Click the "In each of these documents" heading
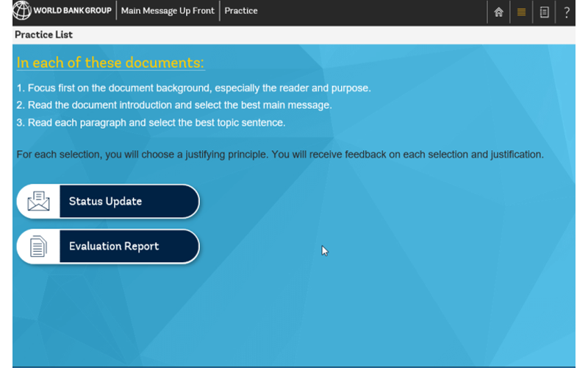The image size is (588, 368). tap(110, 63)
